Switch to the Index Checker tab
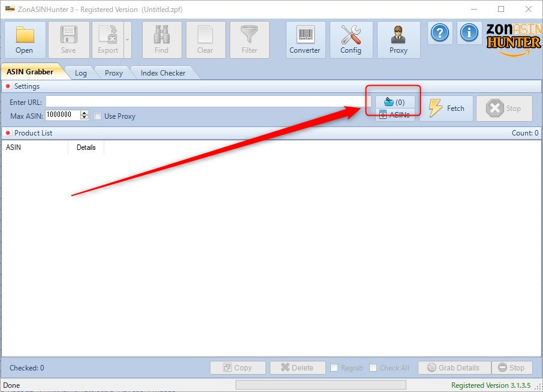 163,73
